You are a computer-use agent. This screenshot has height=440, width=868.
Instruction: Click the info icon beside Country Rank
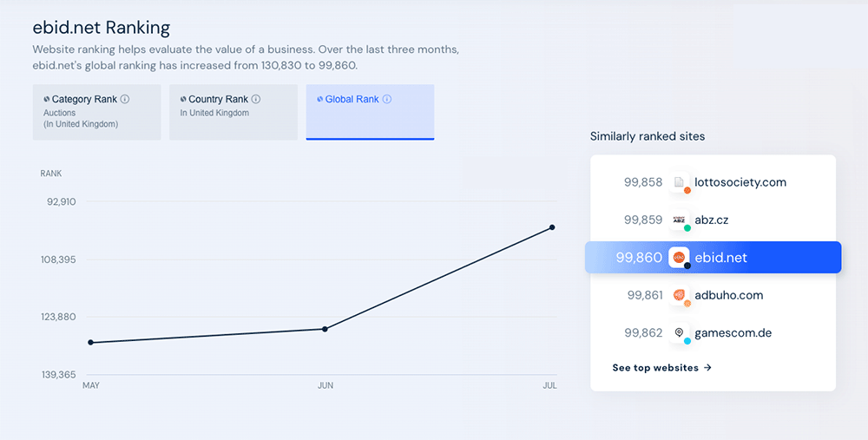pyautogui.click(x=256, y=99)
